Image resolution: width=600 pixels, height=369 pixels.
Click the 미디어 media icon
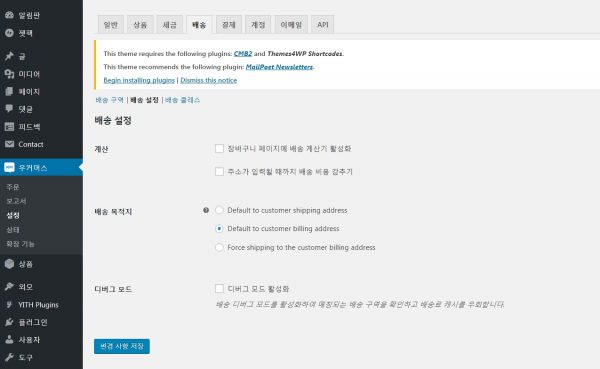[x=9, y=74]
